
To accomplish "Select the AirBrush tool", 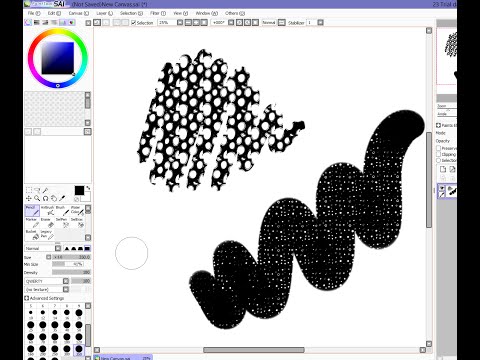I will 47,211.
